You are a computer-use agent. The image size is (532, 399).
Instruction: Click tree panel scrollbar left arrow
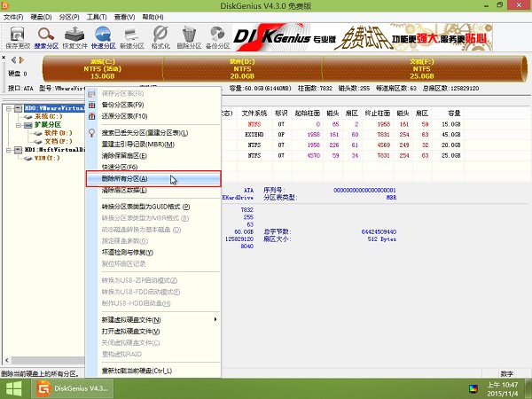pos(7,360)
